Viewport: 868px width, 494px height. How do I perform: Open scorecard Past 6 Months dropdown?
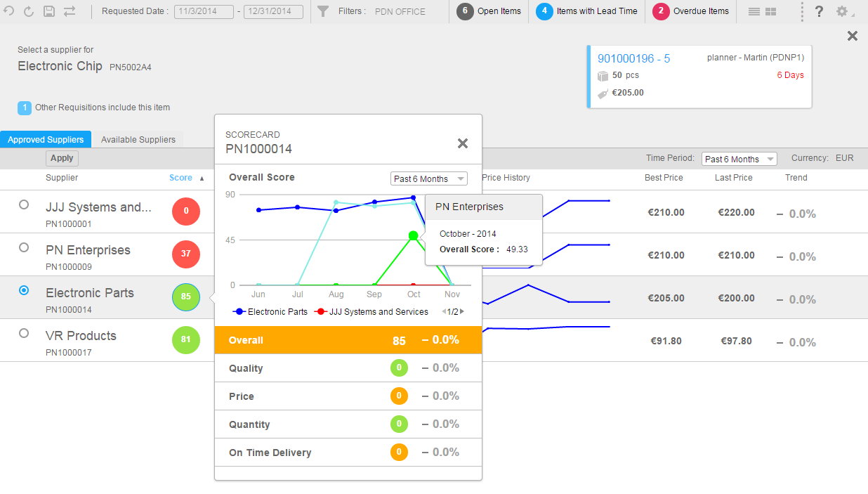(x=428, y=178)
